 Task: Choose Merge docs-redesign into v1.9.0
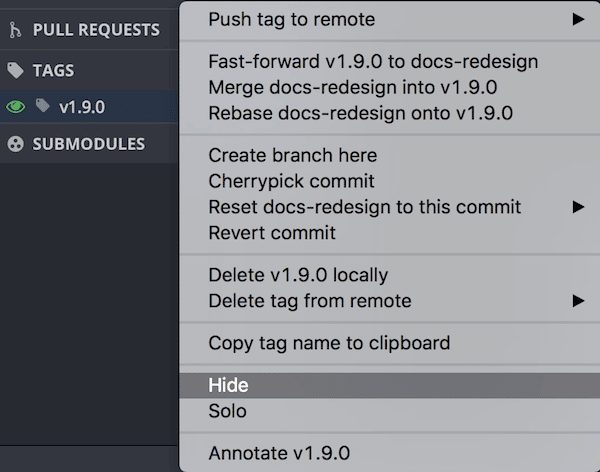[353, 87]
